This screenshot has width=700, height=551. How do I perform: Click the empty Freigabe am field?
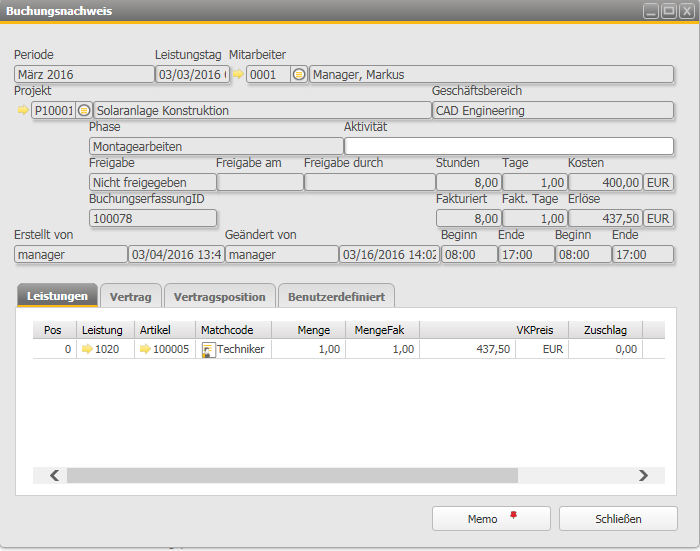click(x=260, y=182)
